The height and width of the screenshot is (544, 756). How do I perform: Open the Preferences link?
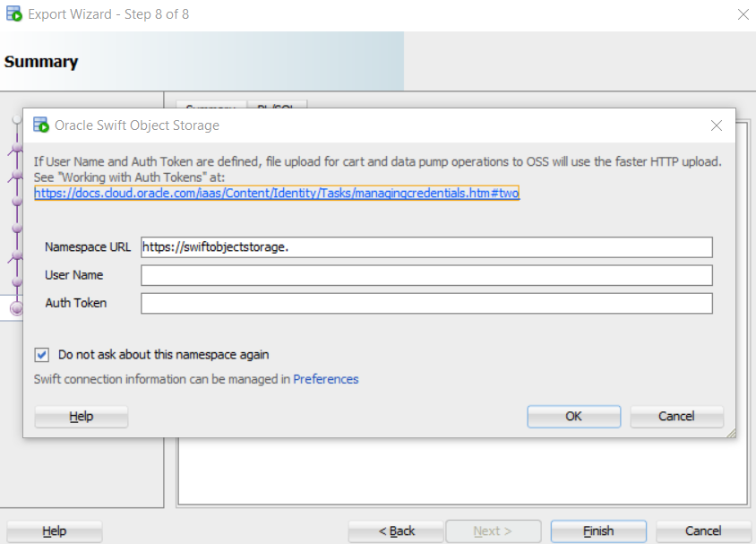point(325,379)
